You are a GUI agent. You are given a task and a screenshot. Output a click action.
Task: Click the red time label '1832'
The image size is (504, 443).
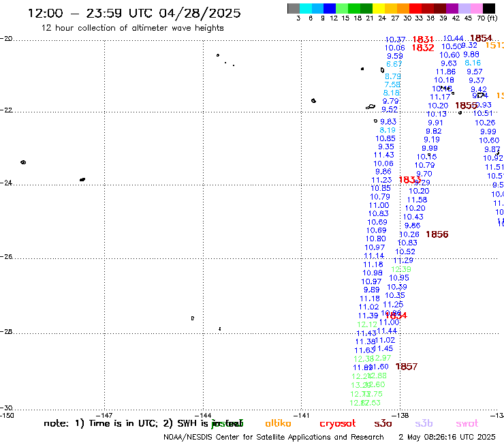(x=423, y=48)
